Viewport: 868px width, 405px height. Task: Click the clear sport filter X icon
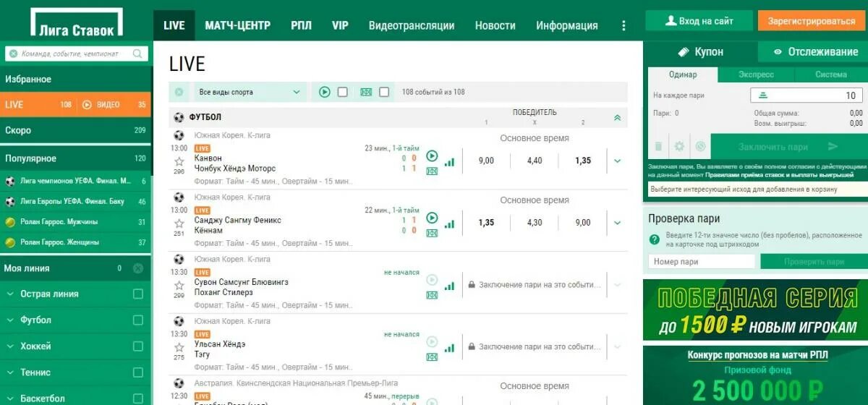[179, 92]
